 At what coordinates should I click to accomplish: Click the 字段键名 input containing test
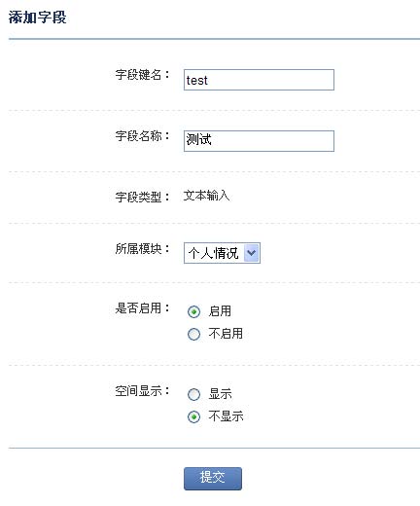[259, 80]
